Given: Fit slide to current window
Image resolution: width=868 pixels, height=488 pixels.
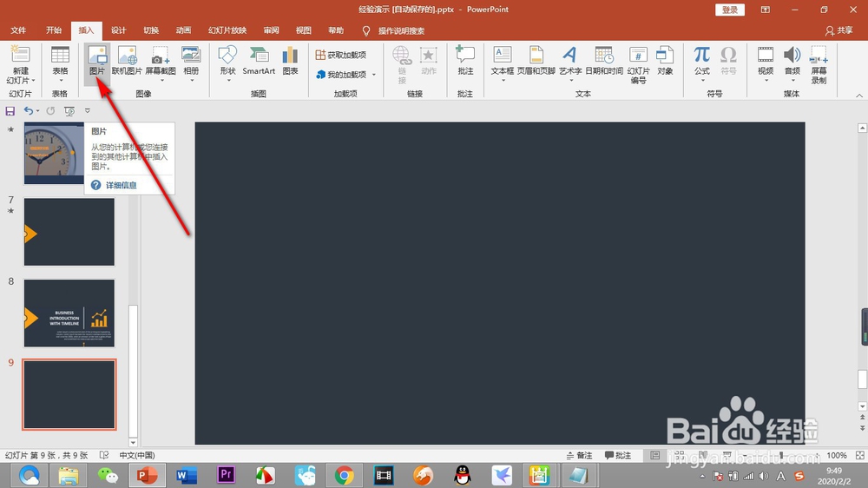Looking at the screenshot, I should (859, 455).
